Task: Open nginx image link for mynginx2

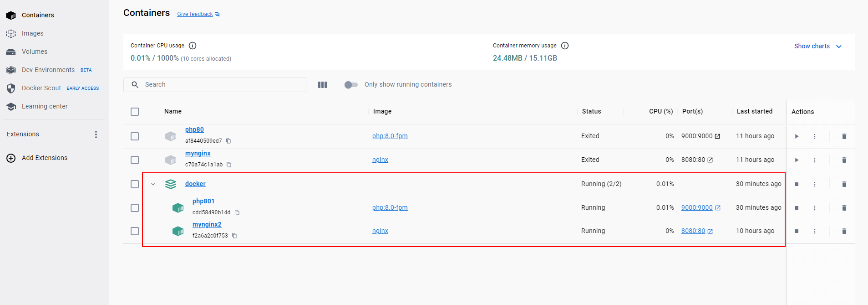Action: coord(380,231)
